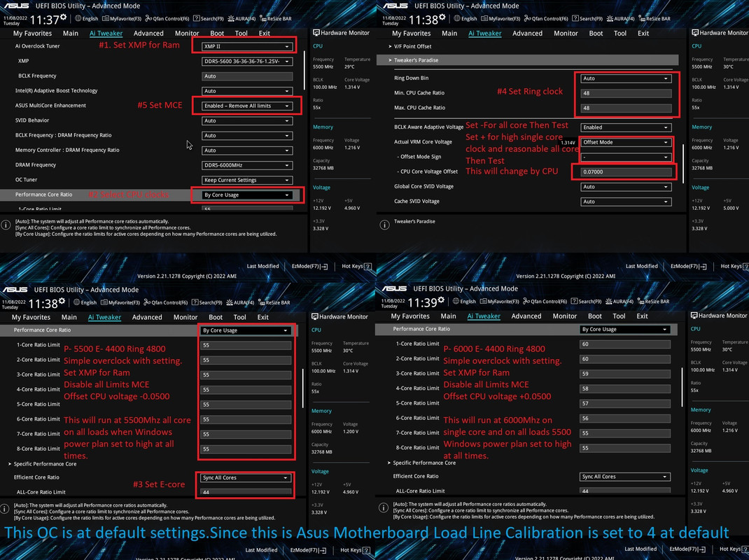Click the info icon beside Tweaker's Paradise help text

[384, 225]
